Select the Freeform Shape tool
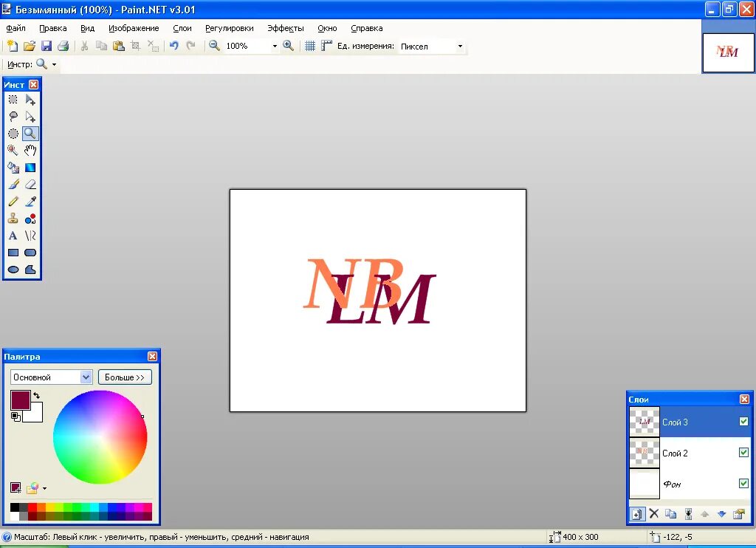The height and width of the screenshot is (548, 756). (30, 270)
